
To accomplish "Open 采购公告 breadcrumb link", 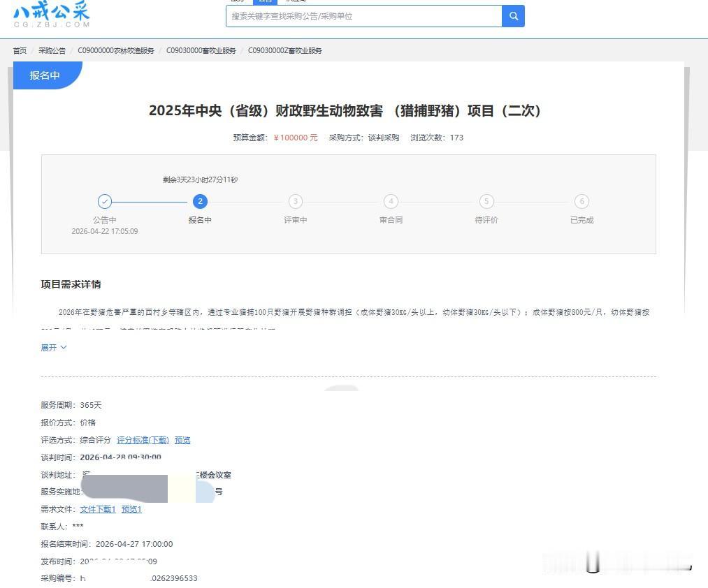I will 52,50.
